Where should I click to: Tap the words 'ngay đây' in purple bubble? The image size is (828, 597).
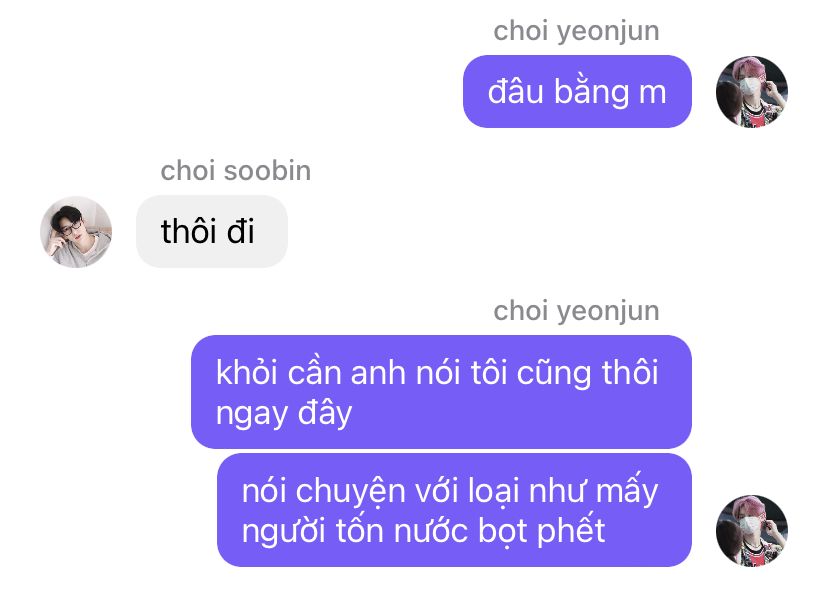click(284, 413)
